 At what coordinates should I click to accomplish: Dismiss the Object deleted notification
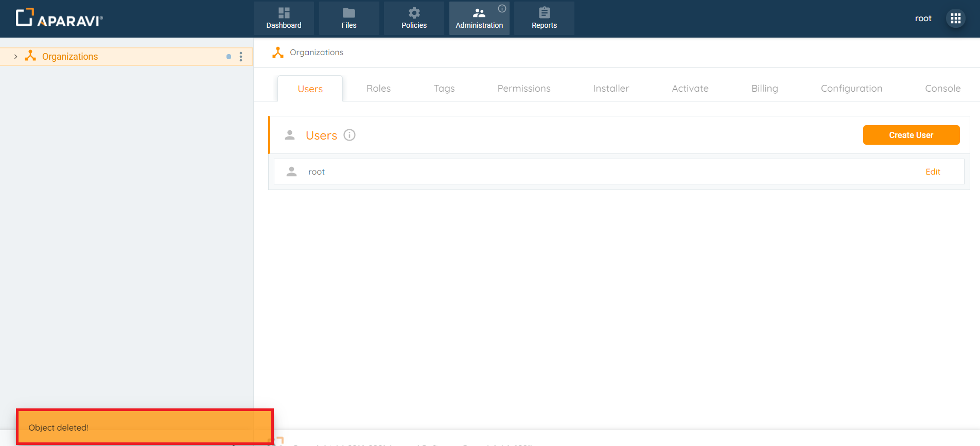tap(145, 427)
